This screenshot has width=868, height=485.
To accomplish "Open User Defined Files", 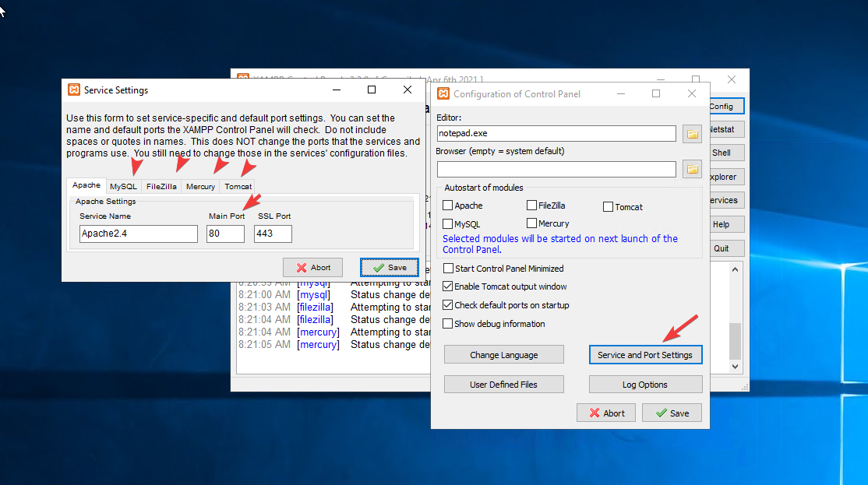I will pos(504,385).
